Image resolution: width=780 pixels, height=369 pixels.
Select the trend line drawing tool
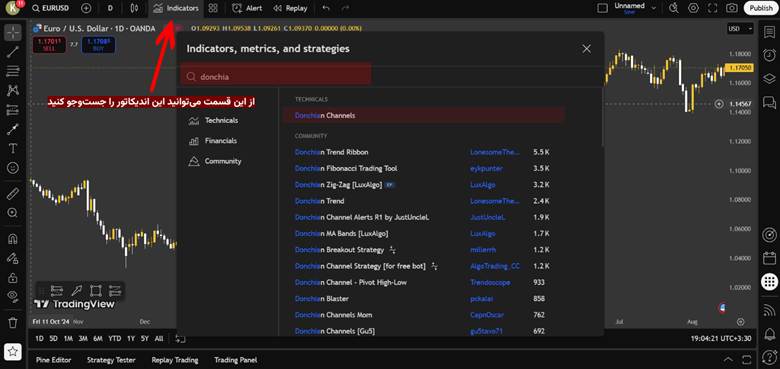pos(13,52)
